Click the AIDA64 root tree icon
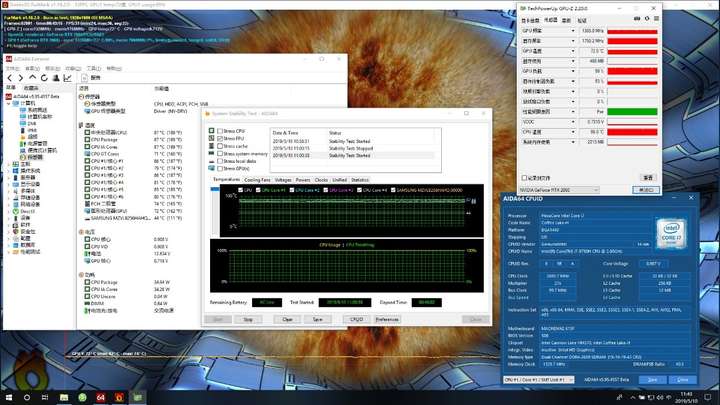 [x=9, y=96]
